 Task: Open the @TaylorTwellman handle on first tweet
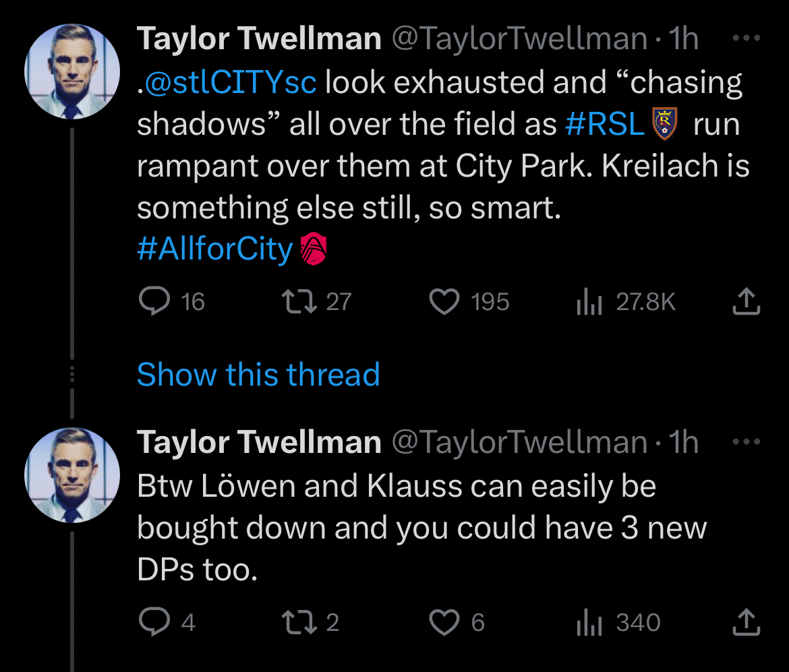(519, 39)
